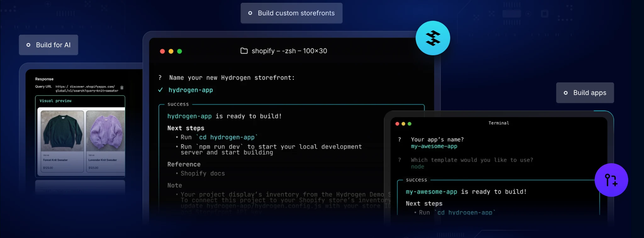Click the 'shopify — -zsh — 100×30' title
Image resolution: width=644 pixels, height=238 pixels.
point(289,51)
